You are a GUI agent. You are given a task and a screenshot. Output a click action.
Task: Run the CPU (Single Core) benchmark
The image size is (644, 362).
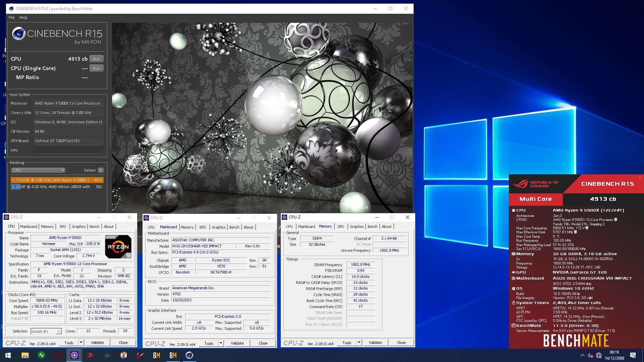96,68
